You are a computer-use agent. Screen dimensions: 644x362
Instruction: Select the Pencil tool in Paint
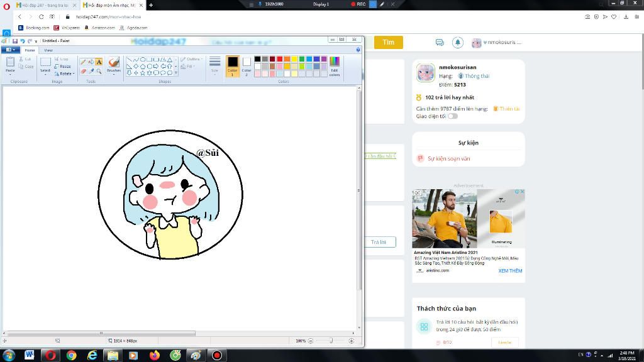coord(84,62)
